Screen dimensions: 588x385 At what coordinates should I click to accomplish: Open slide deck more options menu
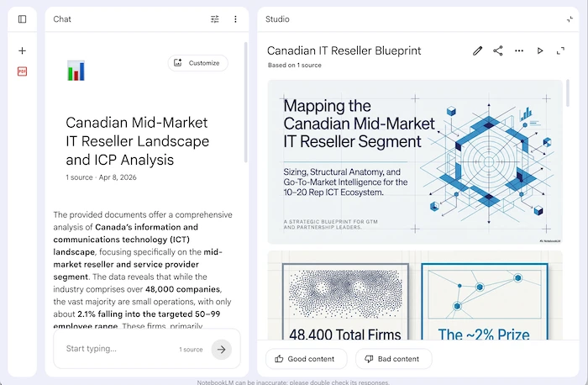(519, 50)
